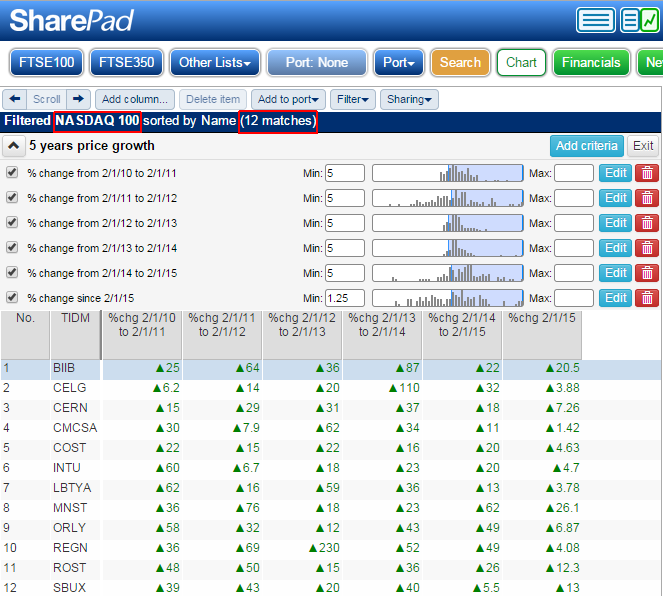The image size is (663, 596).
Task: Delete the 2/1/14 to 2/1/15 criterion
Action: pos(647,273)
